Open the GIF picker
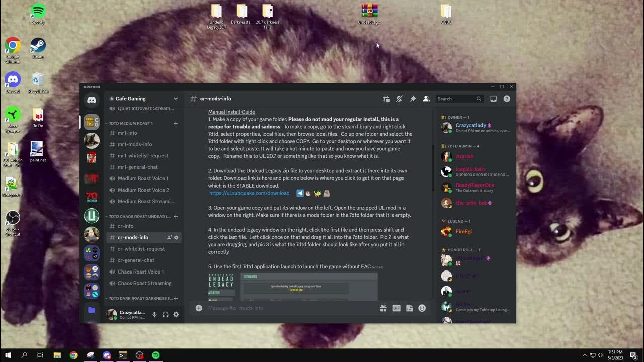The height and width of the screenshot is (362, 644). (396, 308)
